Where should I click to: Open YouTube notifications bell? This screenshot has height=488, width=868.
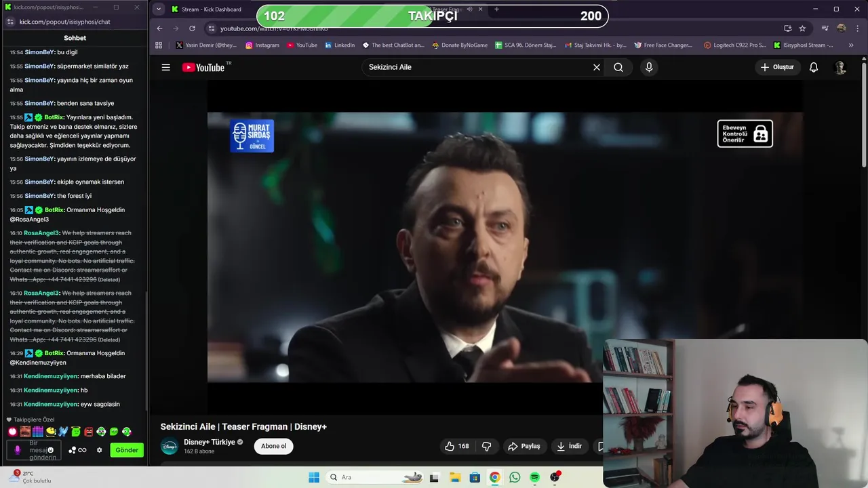tap(814, 67)
